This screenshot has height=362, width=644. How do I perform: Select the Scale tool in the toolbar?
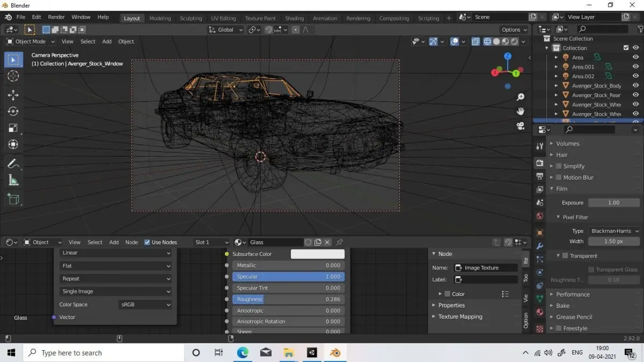tap(13, 128)
